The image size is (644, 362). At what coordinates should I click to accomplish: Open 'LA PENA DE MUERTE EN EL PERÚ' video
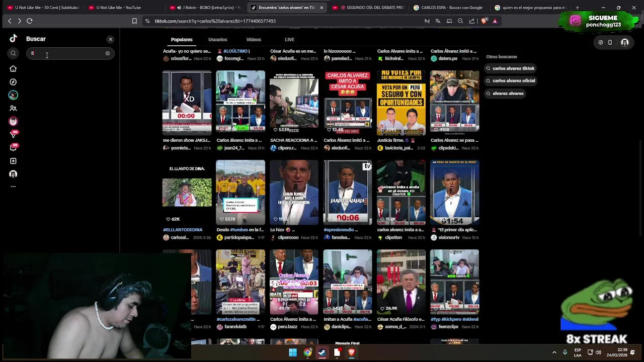[x=455, y=193]
